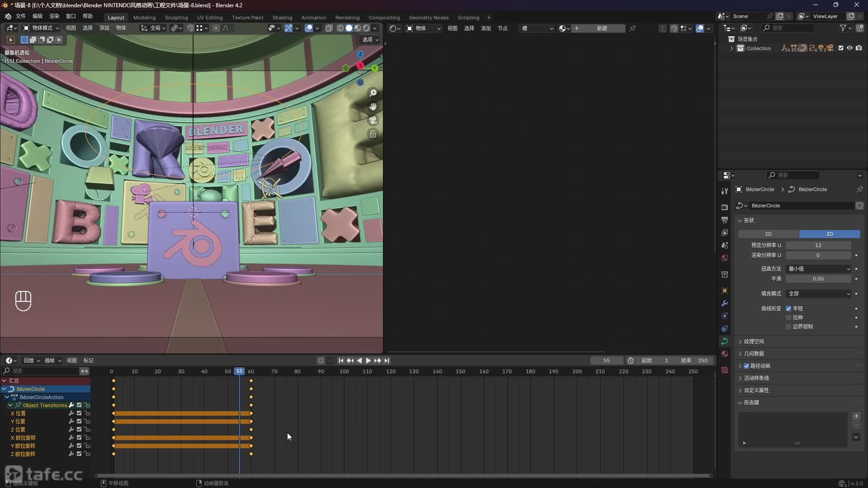
Task: Toggle Collection visibility eye in outliner
Action: [x=850, y=48]
